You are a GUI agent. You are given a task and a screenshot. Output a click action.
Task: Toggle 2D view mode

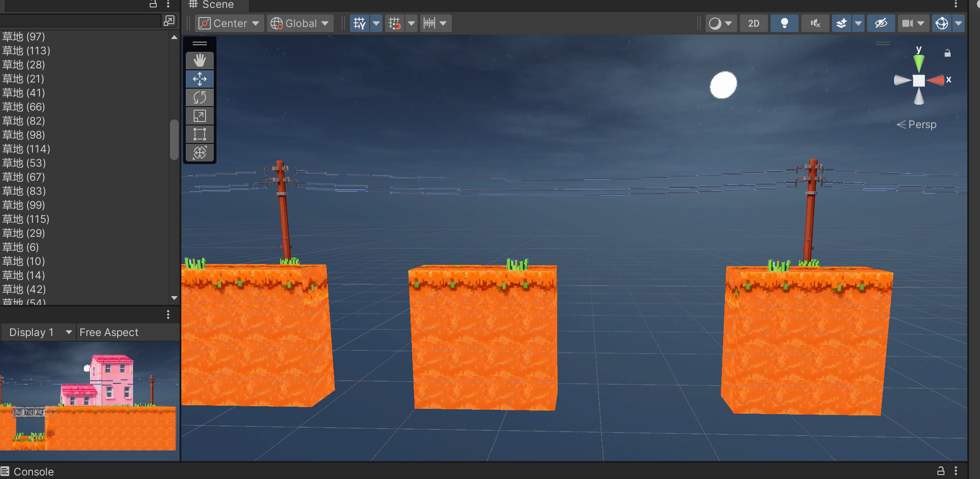[x=753, y=23]
